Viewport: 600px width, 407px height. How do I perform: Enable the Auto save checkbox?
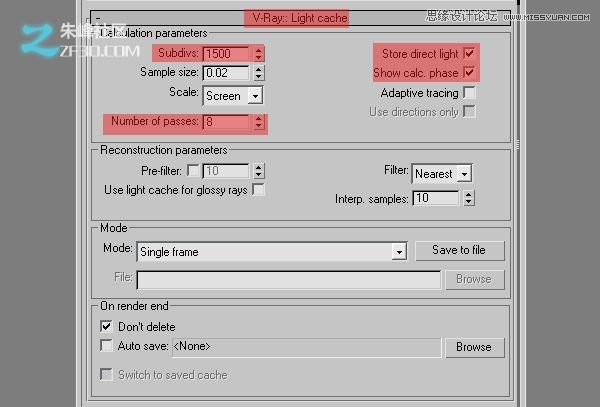107,347
